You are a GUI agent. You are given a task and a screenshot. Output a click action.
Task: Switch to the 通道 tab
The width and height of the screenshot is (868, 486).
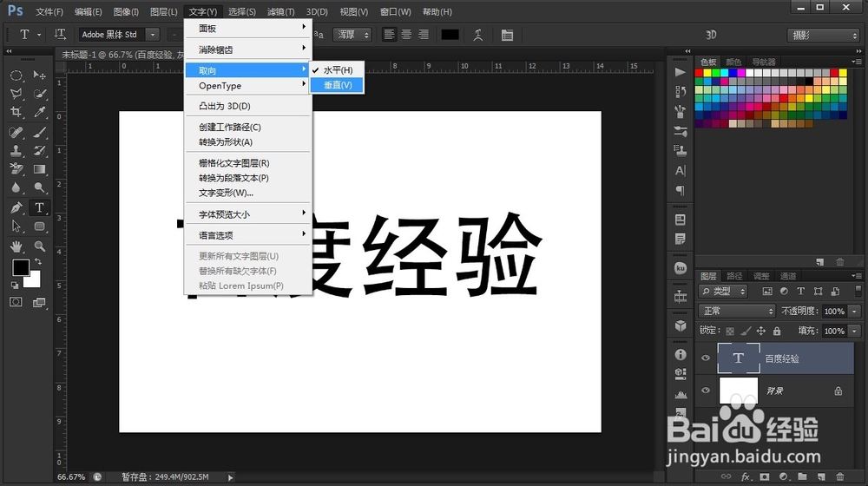[788, 276]
